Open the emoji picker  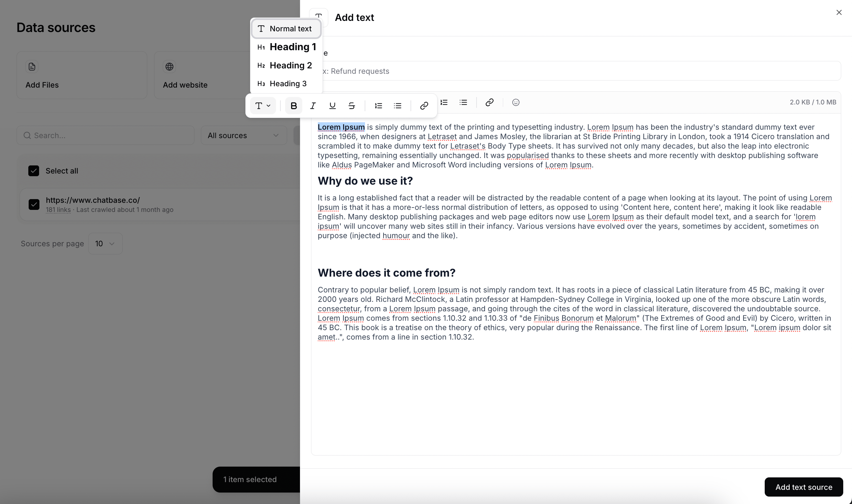point(516,102)
